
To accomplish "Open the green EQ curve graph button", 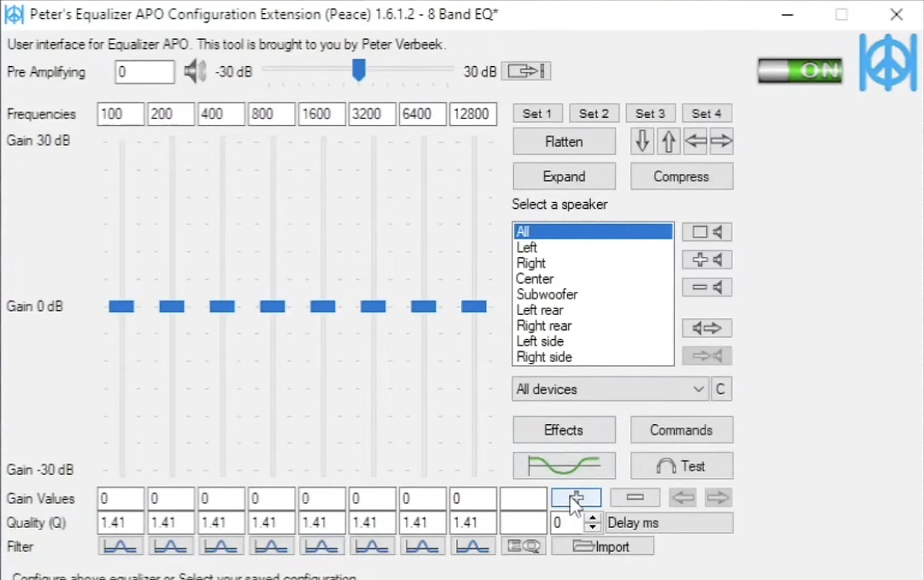I will pyautogui.click(x=564, y=466).
